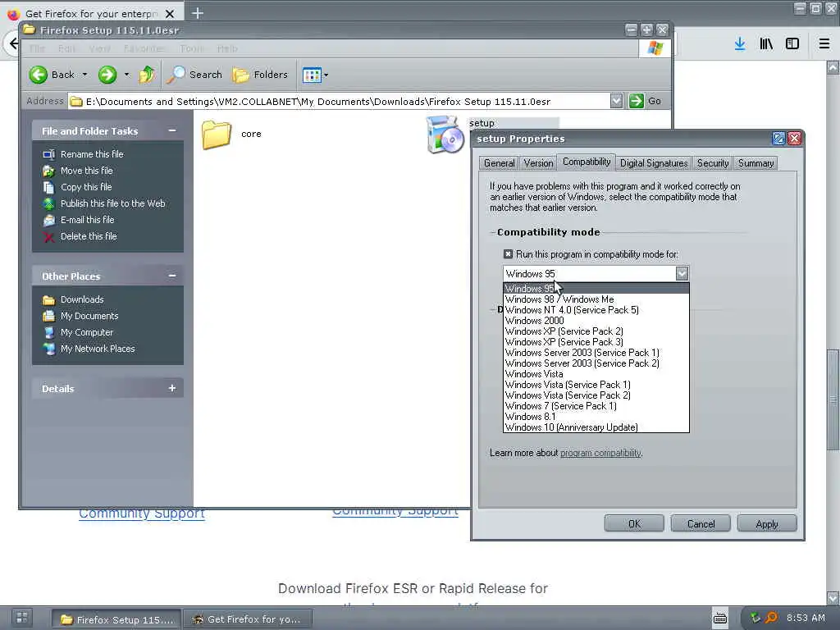Open new Firefox tab plus button

(x=198, y=13)
